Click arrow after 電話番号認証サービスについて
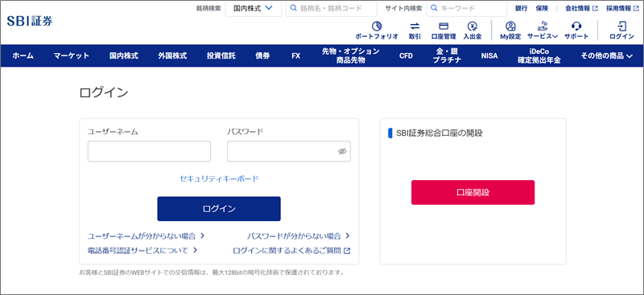 (195, 250)
